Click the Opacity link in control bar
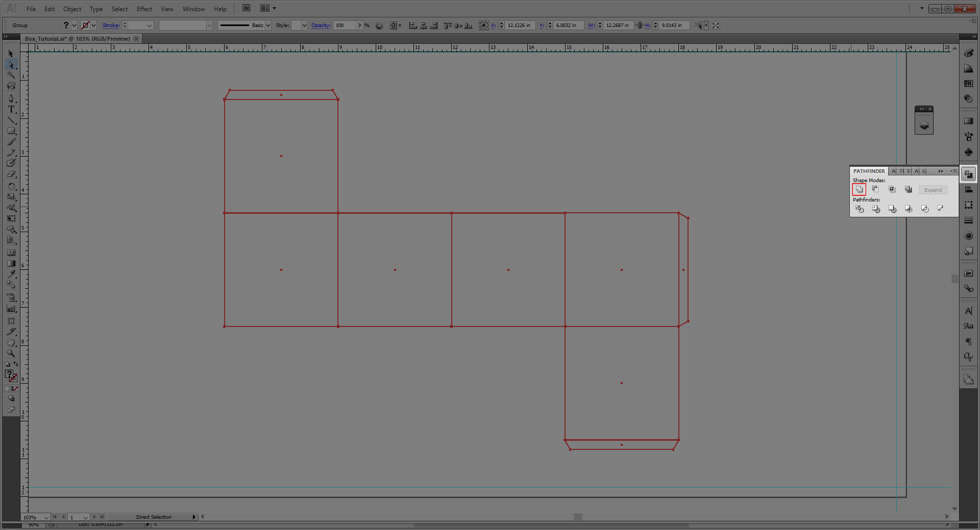This screenshot has height=530, width=980. (x=321, y=25)
